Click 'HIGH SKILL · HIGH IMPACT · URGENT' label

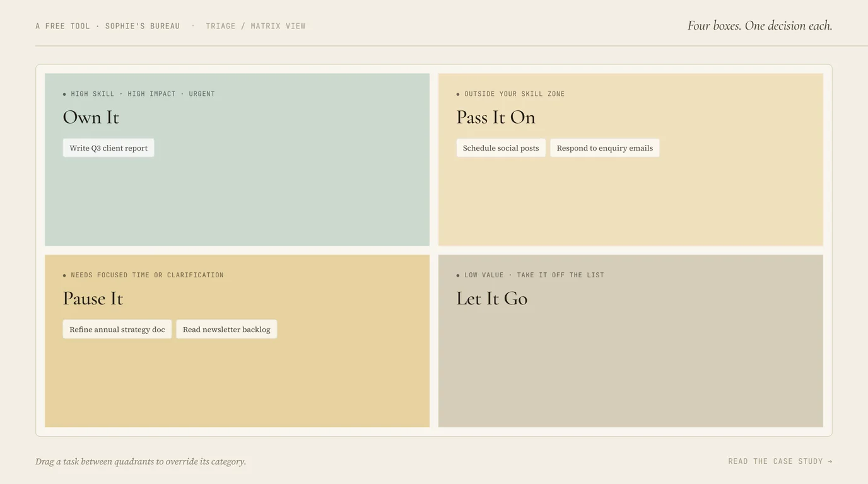tap(143, 94)
